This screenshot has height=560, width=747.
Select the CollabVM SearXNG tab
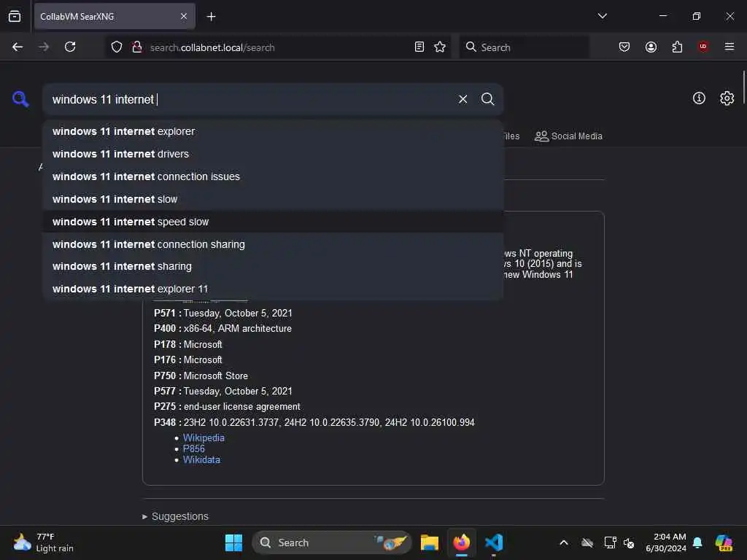115,16
